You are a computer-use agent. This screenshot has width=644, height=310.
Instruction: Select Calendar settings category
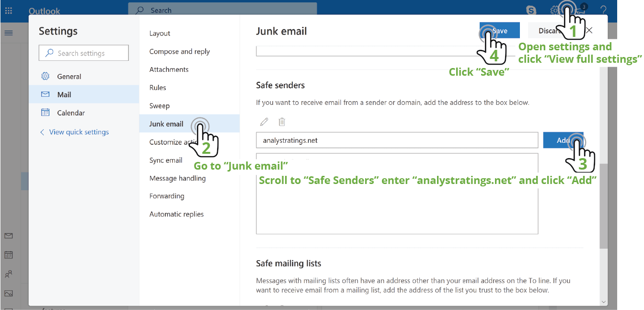(71, 113)
